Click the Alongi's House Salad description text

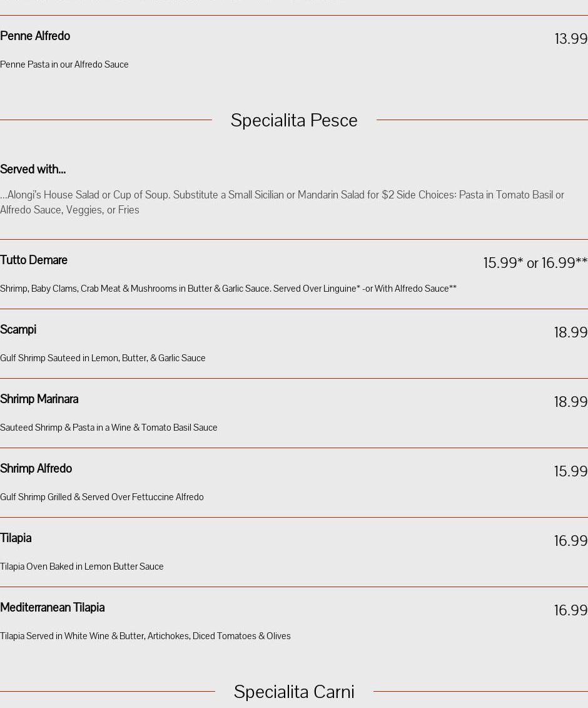[x=281, y=202]
